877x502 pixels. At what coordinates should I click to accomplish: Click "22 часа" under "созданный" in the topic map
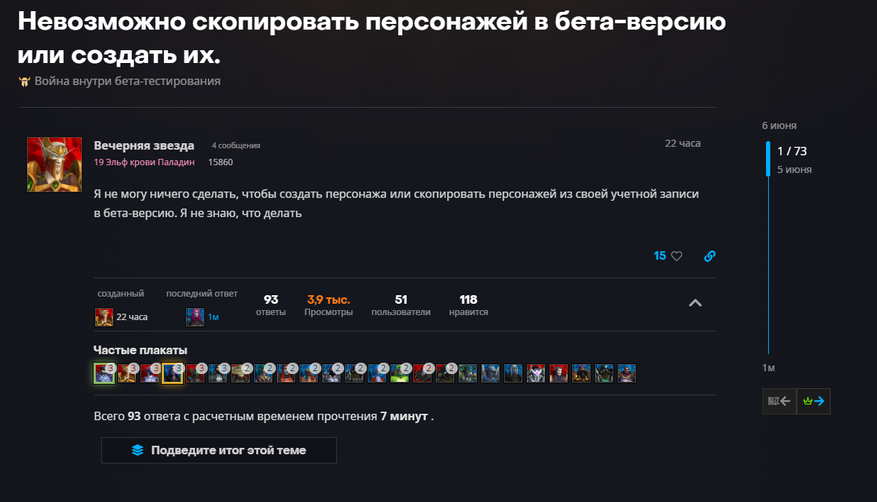pos(132,317)
